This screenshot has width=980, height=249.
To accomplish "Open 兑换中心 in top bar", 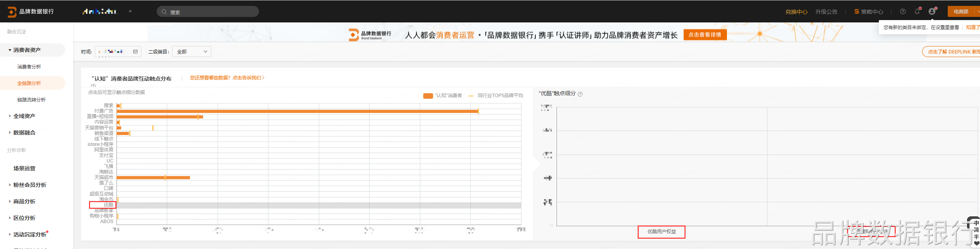I will click(796, 12).
